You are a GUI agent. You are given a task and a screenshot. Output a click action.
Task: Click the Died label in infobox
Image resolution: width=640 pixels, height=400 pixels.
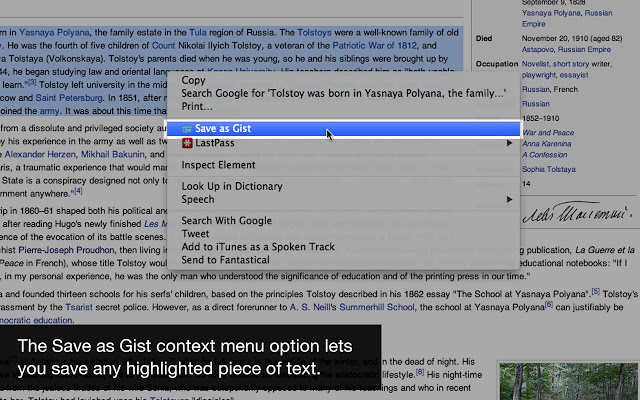(484, 38)
